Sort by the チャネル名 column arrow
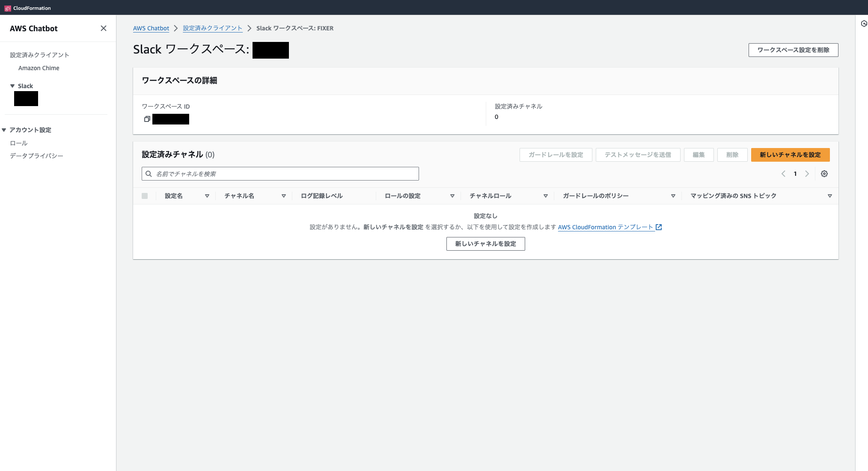 pos(283,196)
